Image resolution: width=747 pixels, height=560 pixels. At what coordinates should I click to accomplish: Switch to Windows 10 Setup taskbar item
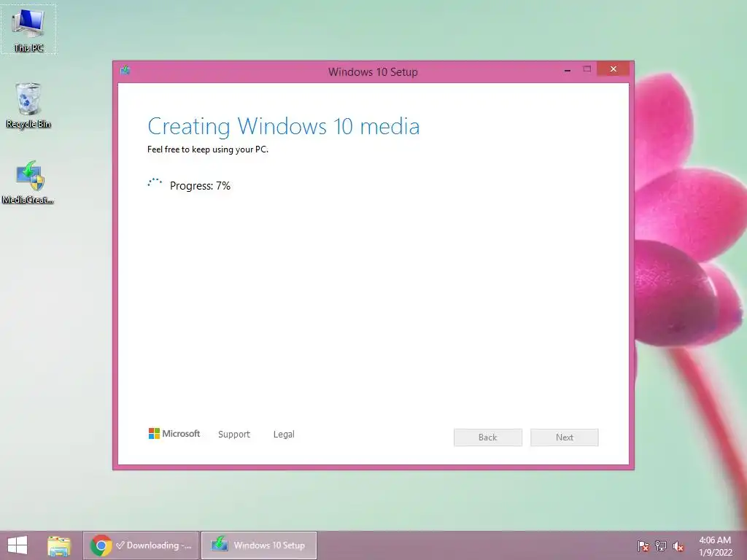259,545
